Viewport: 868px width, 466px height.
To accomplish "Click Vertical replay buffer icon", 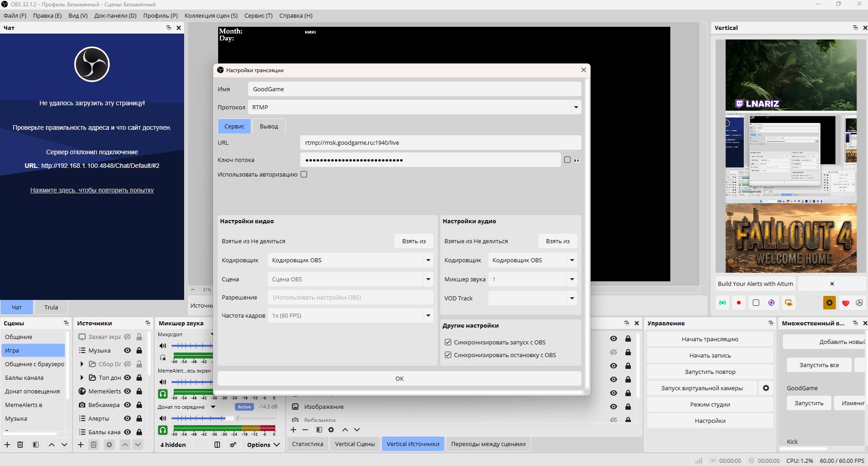I will (771, 303).
